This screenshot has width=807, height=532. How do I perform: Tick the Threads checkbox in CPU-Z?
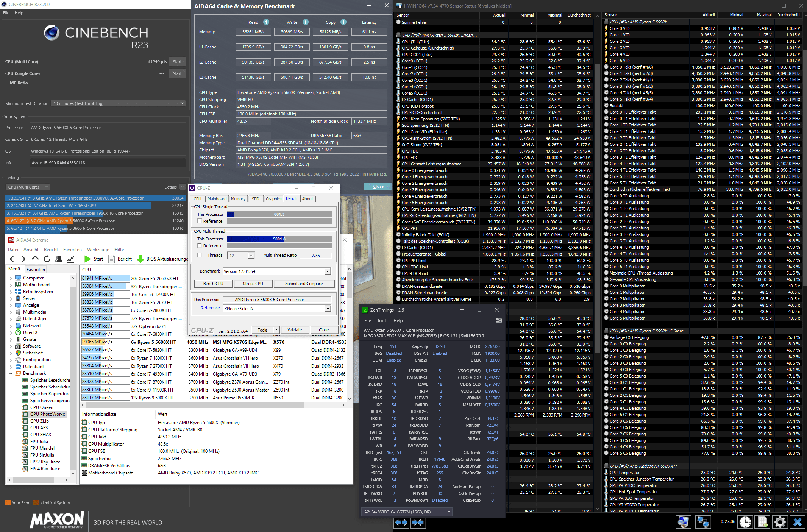pyautogui.click(x=200, y=255)
